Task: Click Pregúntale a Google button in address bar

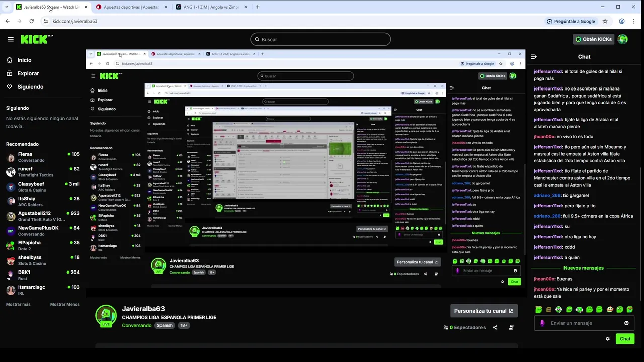Action: point(571,21)
